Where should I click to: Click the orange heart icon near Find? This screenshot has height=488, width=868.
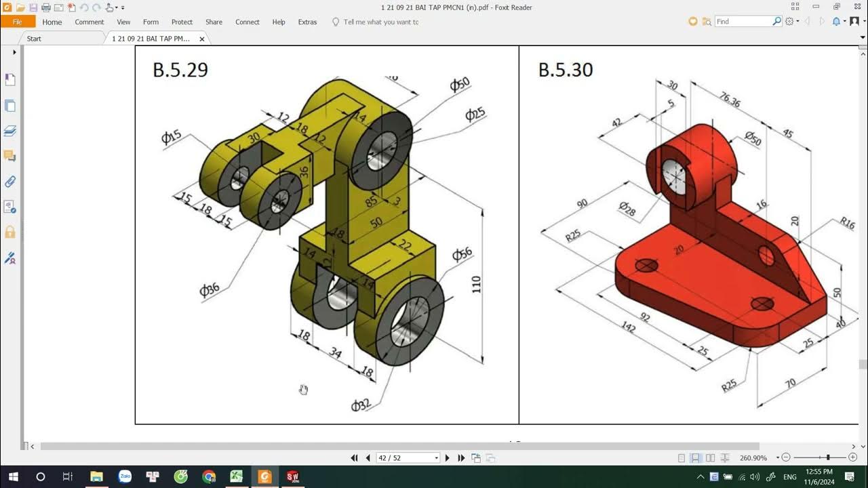(693, 22)
